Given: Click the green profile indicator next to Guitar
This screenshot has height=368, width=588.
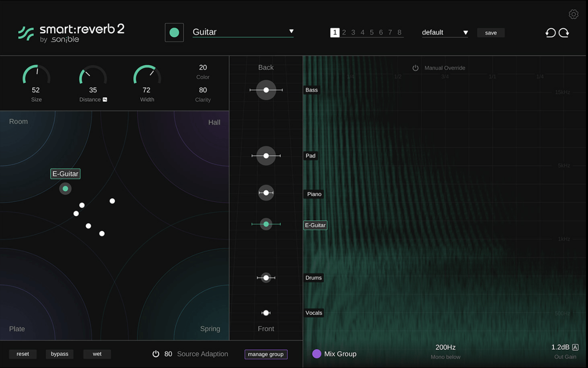Looking at the screenshot, I should click(x=174, y=32).
